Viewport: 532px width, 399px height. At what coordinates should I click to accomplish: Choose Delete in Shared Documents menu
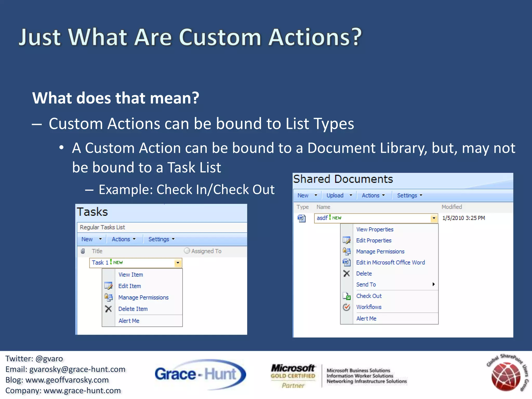point(364,274)
